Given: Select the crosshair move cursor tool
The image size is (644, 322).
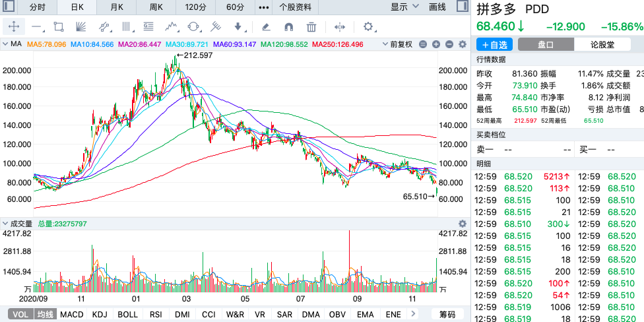Looking at the screenshot, I should [x=14, y=27].
